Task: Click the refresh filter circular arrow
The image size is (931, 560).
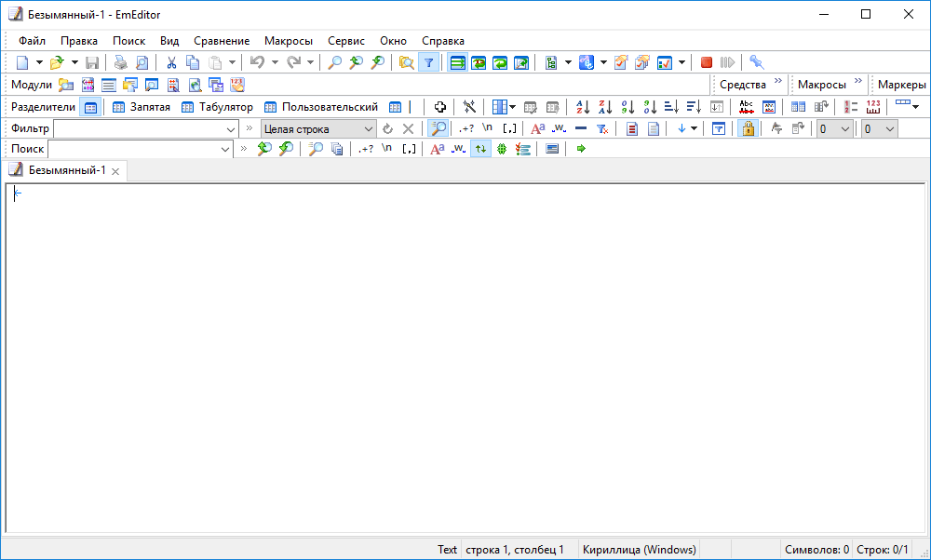Action: click(x=387, y=128)
